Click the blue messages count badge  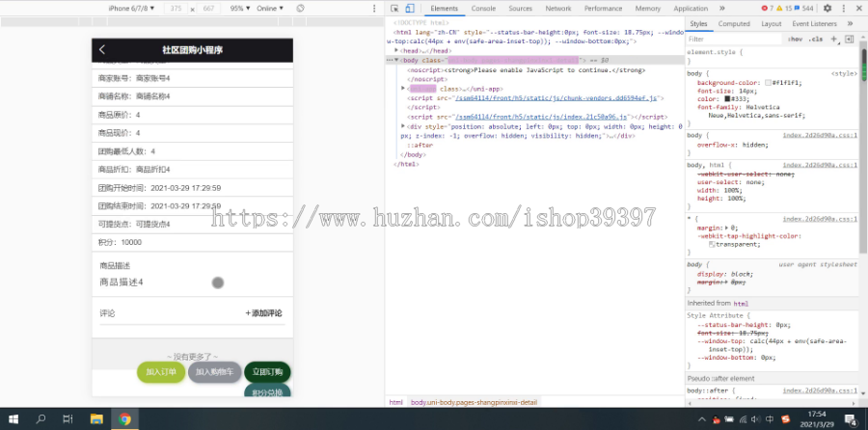coord(803,9)
